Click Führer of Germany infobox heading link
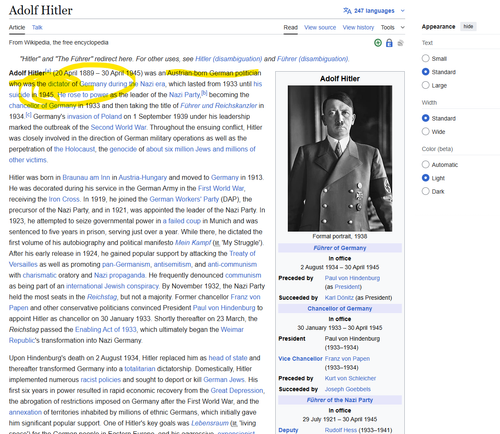Screen dimensions: 500x434 tap(340, 248)
